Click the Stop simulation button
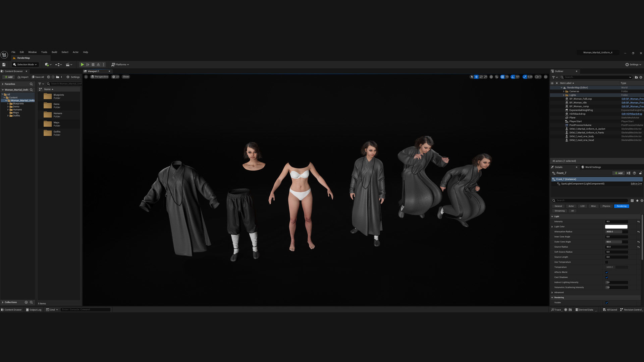The width and height of the screenshot is (644, 362). (x=93, y=64)
